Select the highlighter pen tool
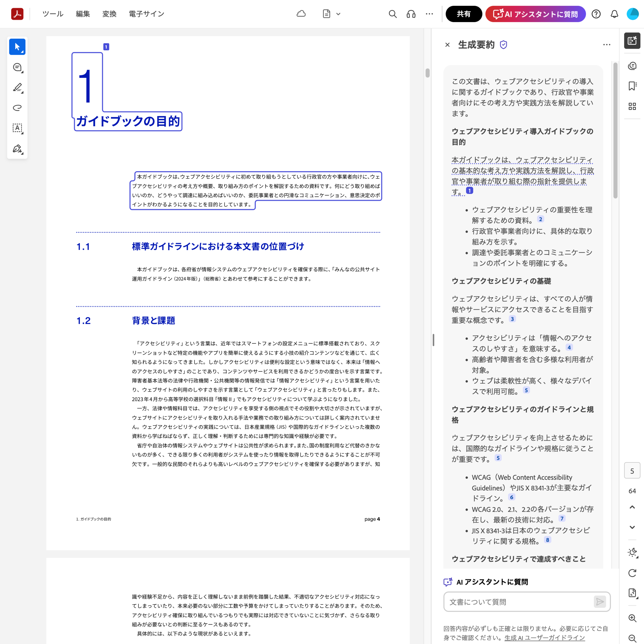The image size is (644, 644). [17, 88]
